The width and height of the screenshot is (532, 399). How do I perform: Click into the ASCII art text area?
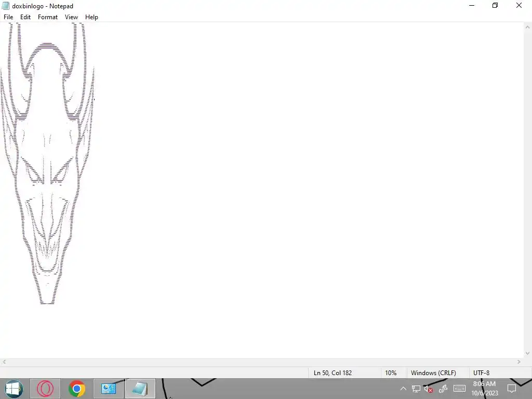pos(262,190)
